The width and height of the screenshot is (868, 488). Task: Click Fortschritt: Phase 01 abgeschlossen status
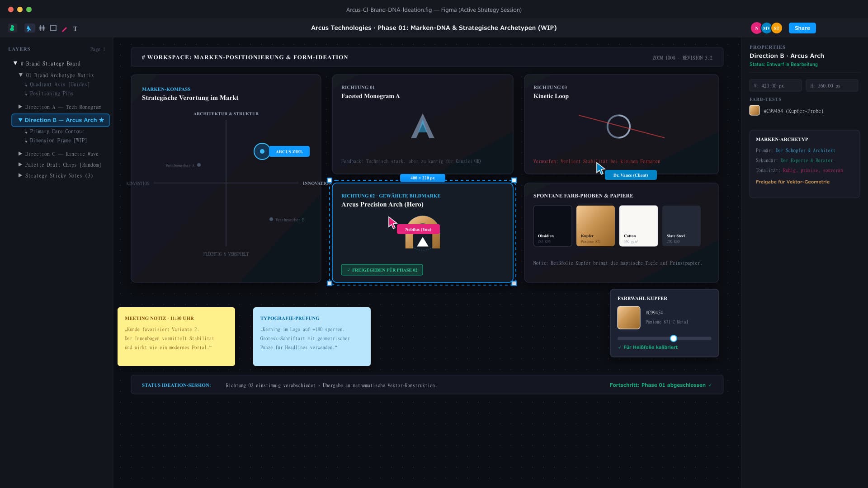pos(660,385)
